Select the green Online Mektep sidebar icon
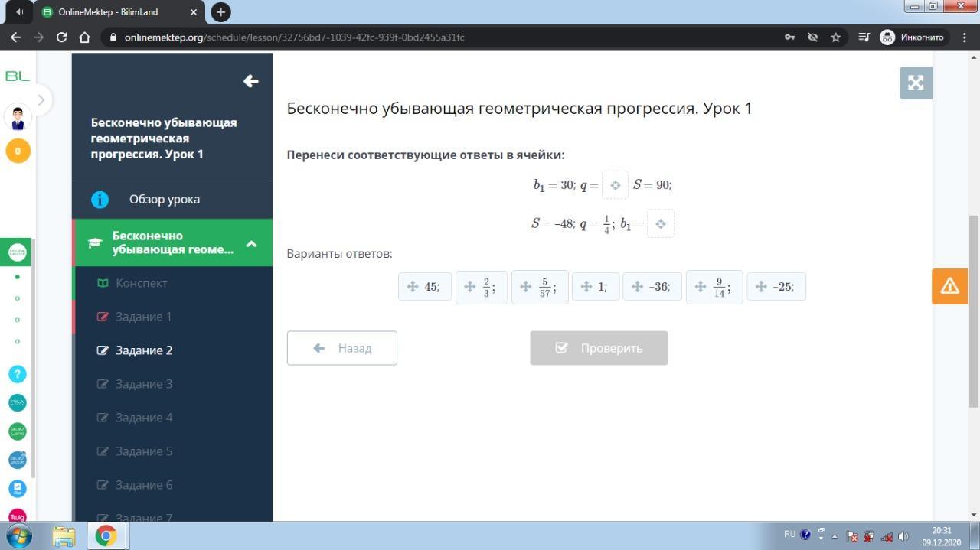 (x=18, y=252)
